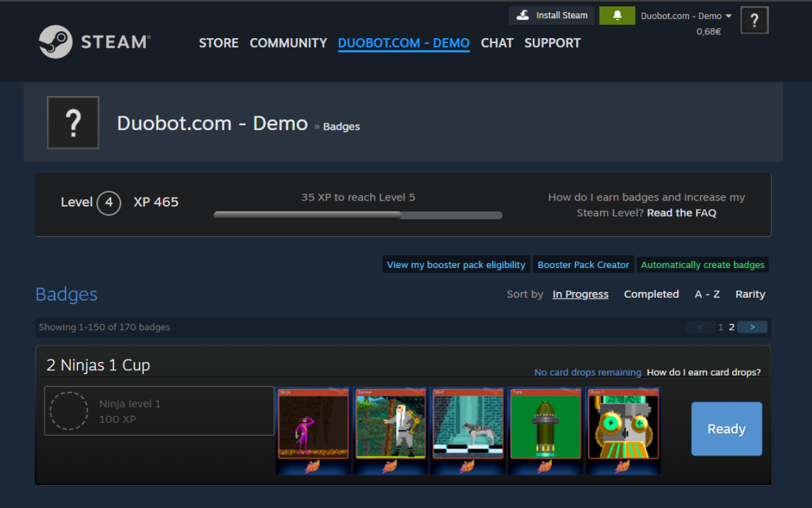Sort badges A - Z
Screen dimensions: 812x508
(x=707, y=294)
